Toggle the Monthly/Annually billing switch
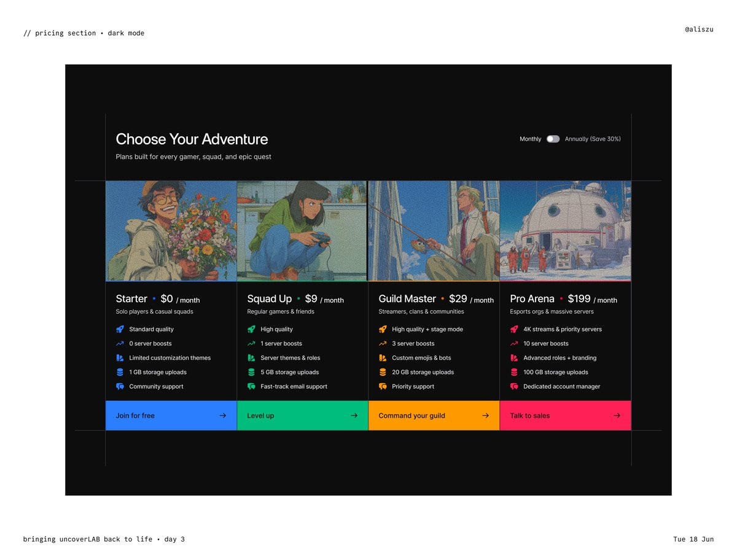The image size is (737, 560). [x=553, y=139]
